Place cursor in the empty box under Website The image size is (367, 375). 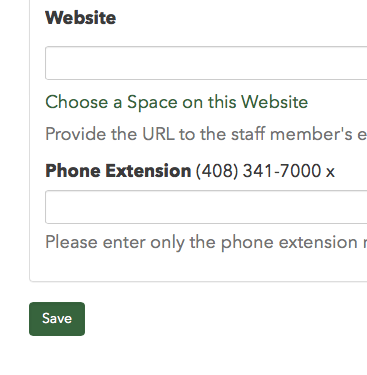[206, 63]
